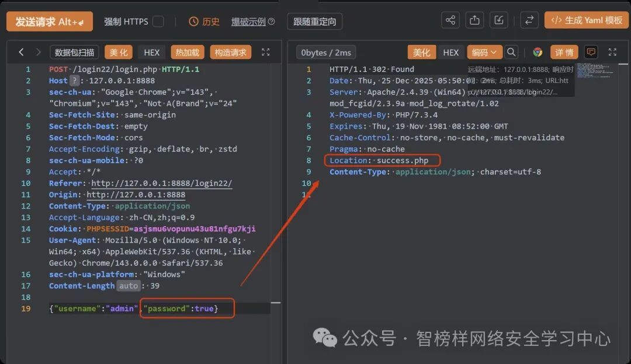This screenshot has height=364, width=631.
Task: Click the 构造请求 button
Action: pos(231,52)
